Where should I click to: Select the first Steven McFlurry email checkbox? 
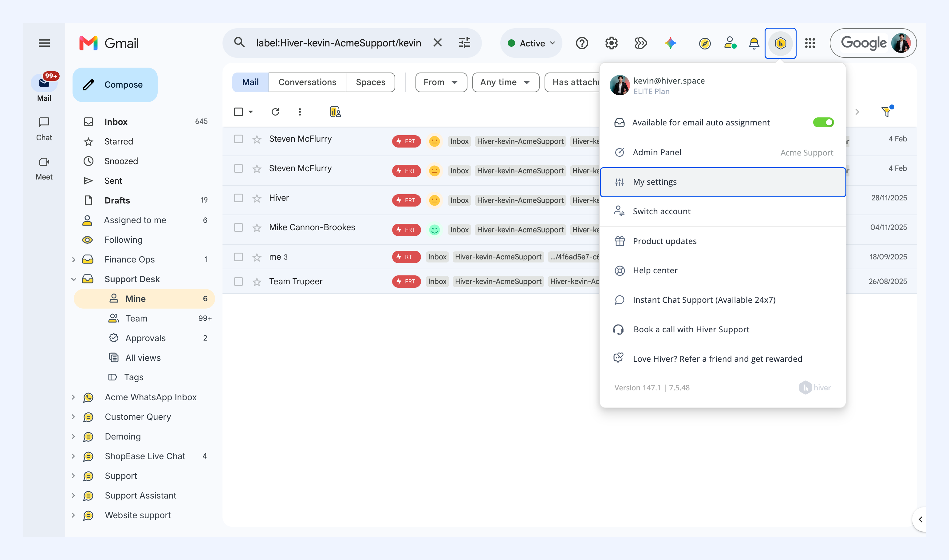click(238, 139)
